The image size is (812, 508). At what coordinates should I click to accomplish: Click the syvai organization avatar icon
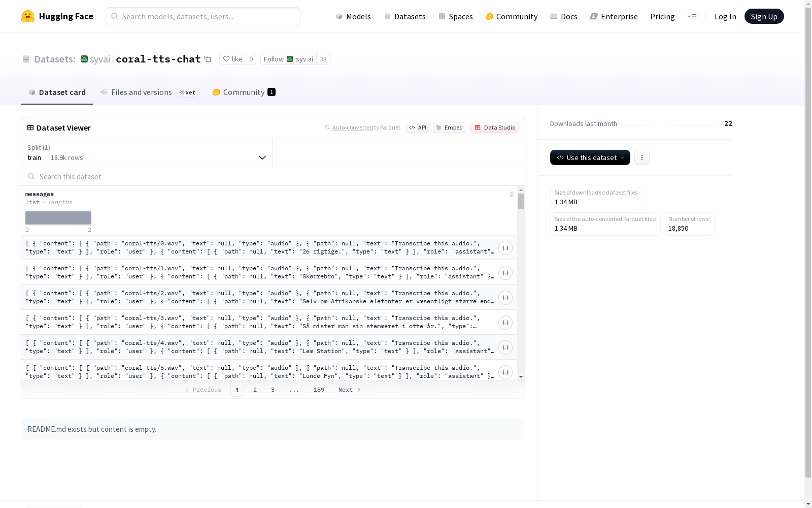(84, 59)
